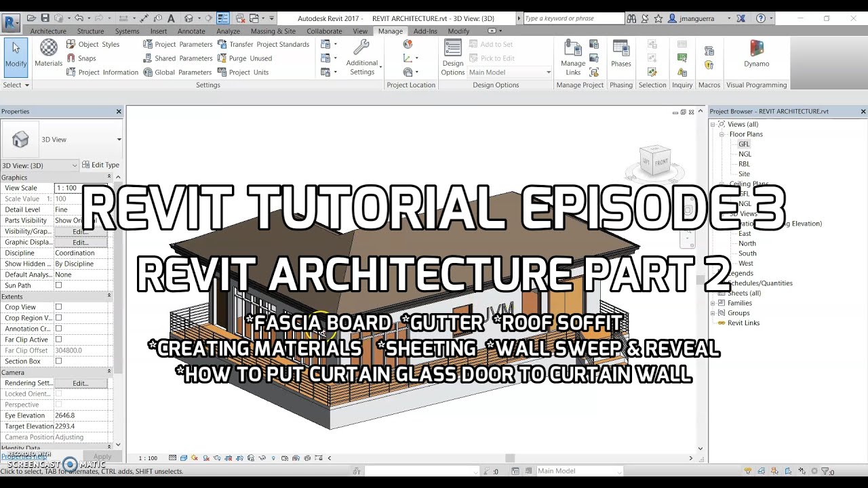Toggle Annotation Crop checkbox

click(58, 329)
